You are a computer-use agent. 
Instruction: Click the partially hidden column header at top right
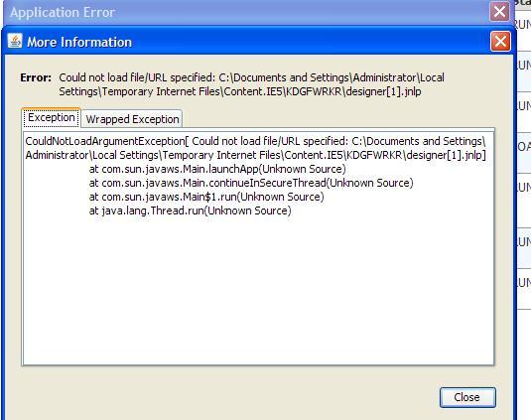tap(522, 3)
